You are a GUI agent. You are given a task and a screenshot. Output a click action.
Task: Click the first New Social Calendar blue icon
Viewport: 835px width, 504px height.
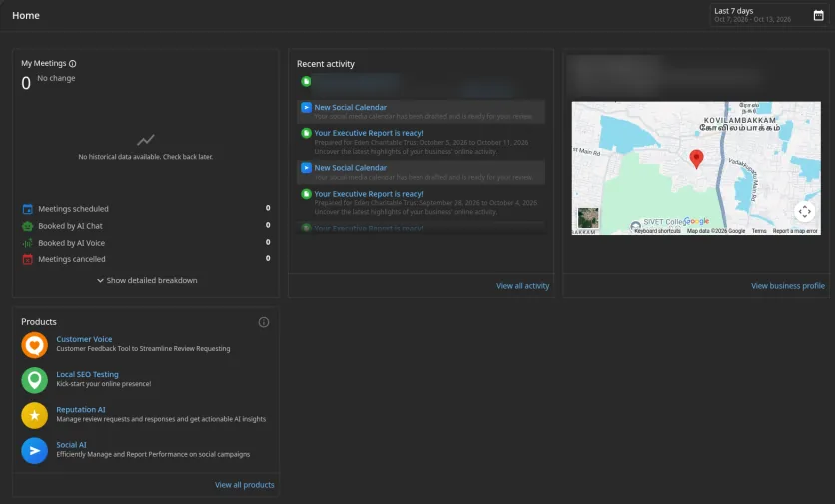click(x=306, y=107)
